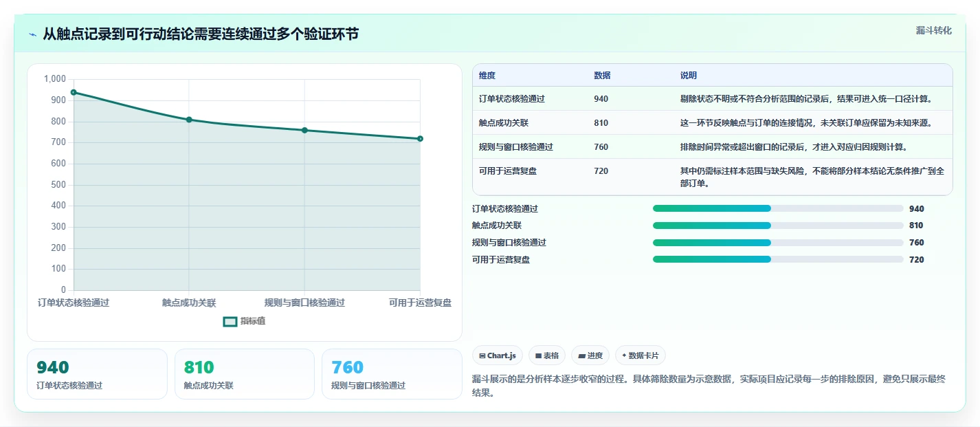Click description starting 排除时间异常
The width and height of the screenshot is (980, 427).
[794, 147]
